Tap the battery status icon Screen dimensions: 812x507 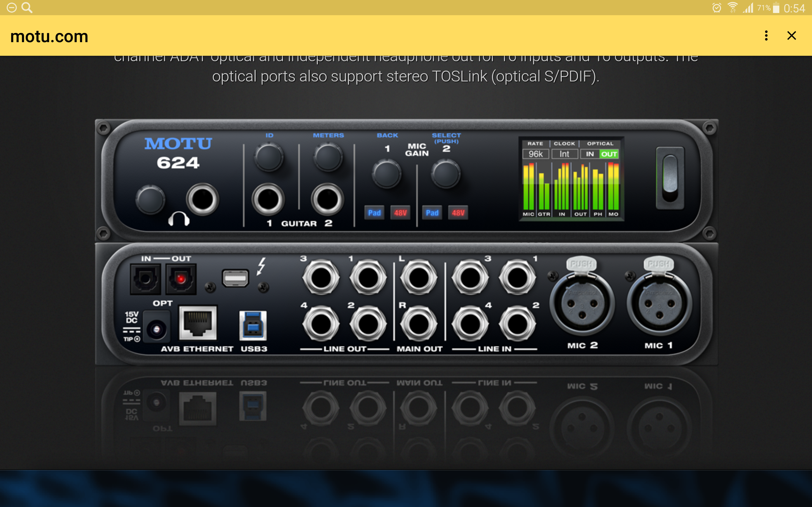776,8
